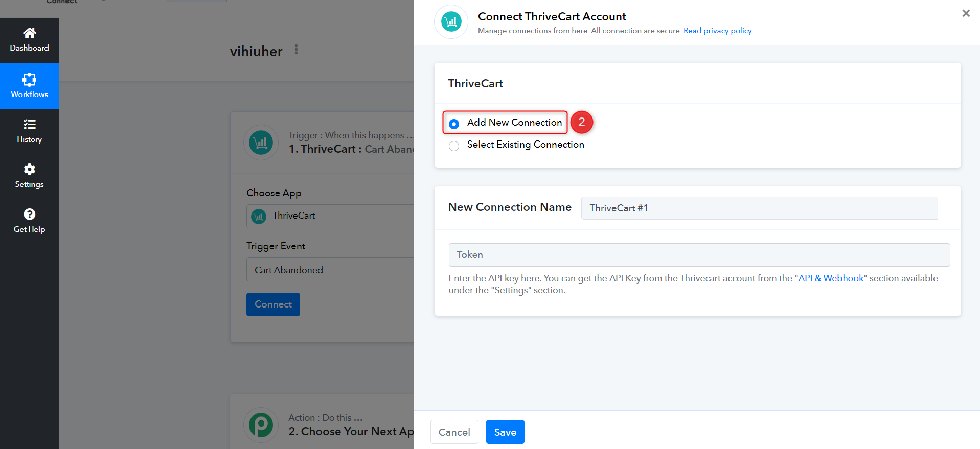Open the Settings gear icon
Screen dimensions: 980x449
tap(29, 169)
